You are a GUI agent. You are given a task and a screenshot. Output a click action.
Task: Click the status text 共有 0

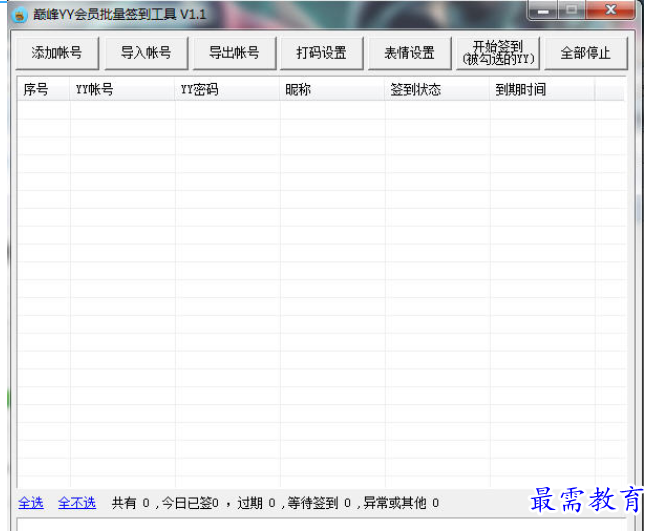[x=131, y=503]
